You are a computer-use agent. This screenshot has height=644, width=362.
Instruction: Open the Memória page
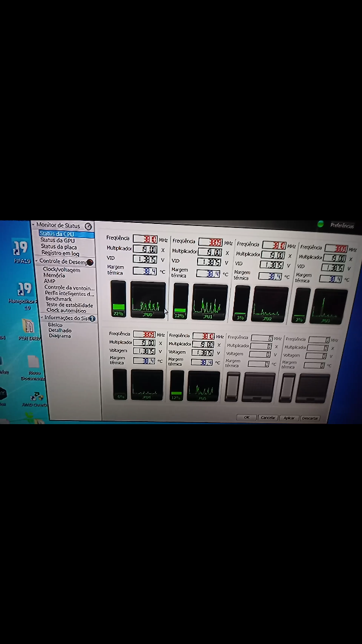[x=54, y=275]
